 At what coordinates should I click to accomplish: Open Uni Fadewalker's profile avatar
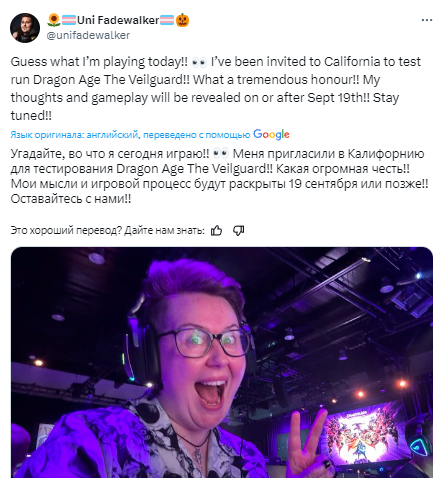(x=25, y=28)
